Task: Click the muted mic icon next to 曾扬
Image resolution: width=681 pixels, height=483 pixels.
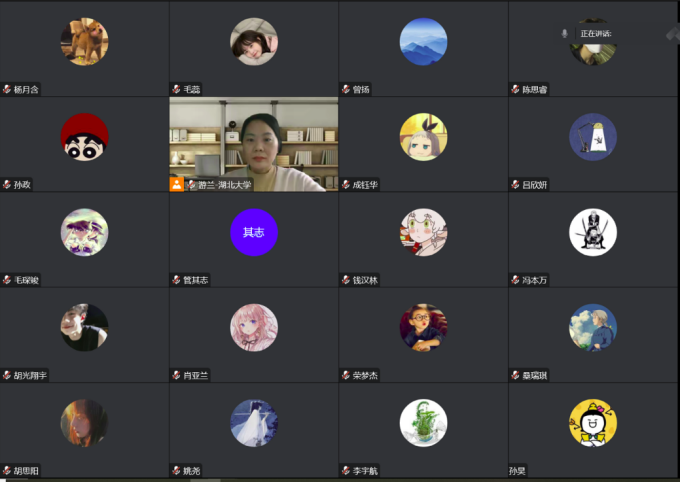Action: click(x=346, y=89)
